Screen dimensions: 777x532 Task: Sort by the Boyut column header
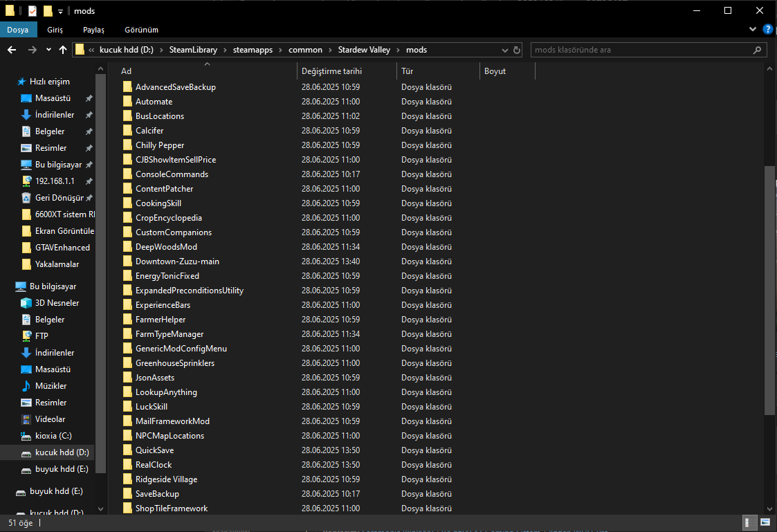tap(507, 71)
